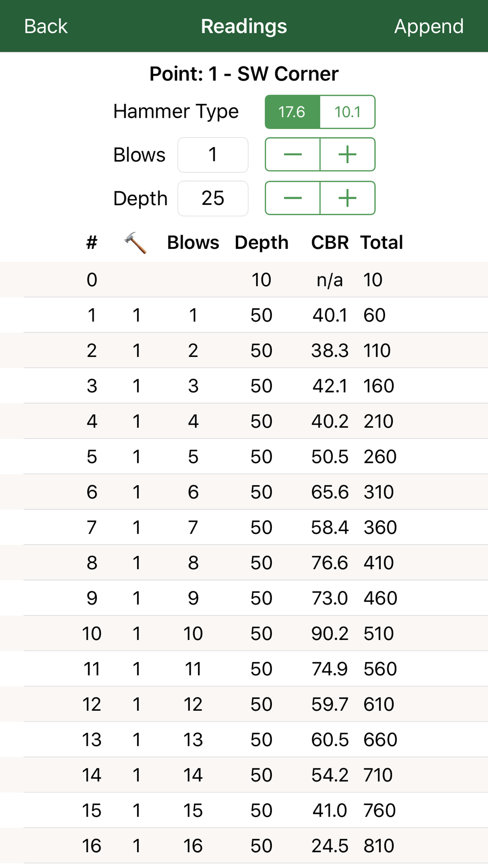
Task: Tap Append to add a reading
Action: coord(428,26)
